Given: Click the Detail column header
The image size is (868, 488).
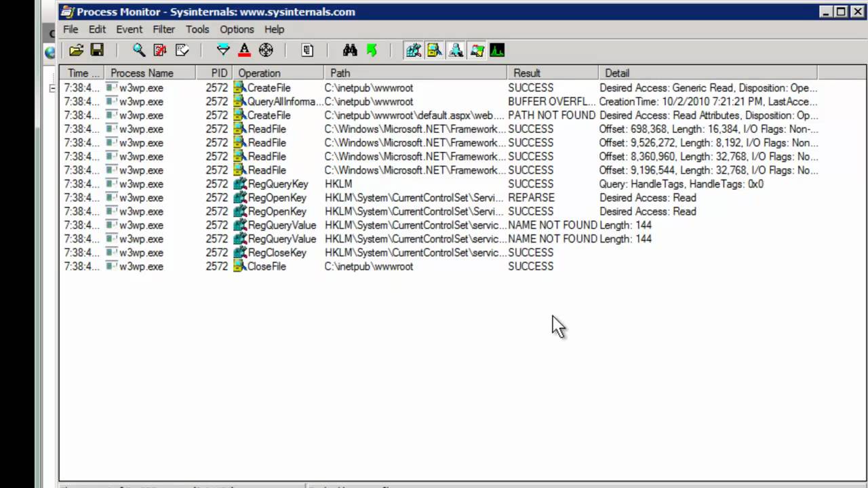Looking at the screenshot, I should [x=707, y=73].
